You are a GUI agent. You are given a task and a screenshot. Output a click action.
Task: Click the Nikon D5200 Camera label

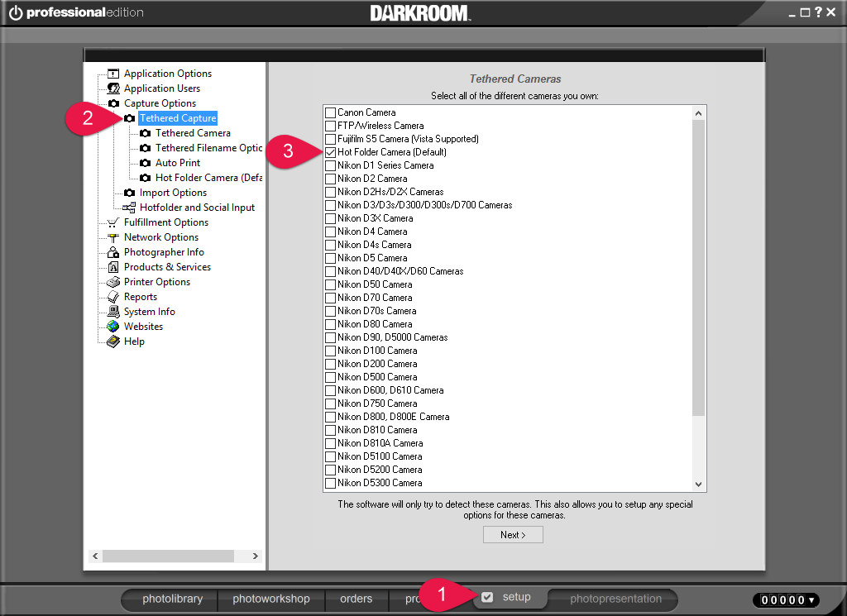[x=380, y=470]
